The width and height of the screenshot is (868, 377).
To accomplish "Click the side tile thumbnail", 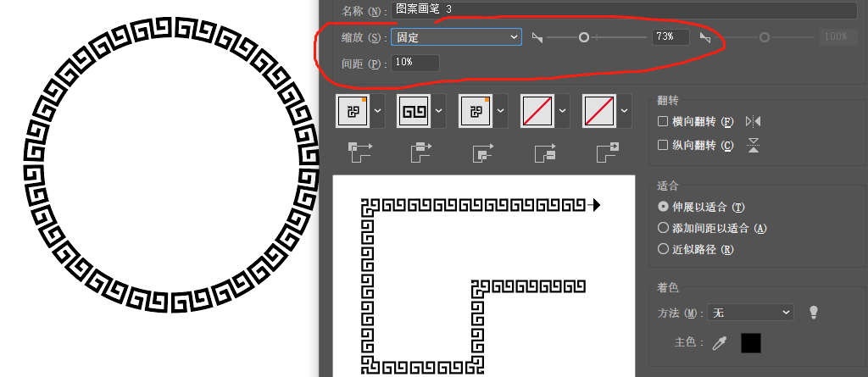I will point(414,111).
